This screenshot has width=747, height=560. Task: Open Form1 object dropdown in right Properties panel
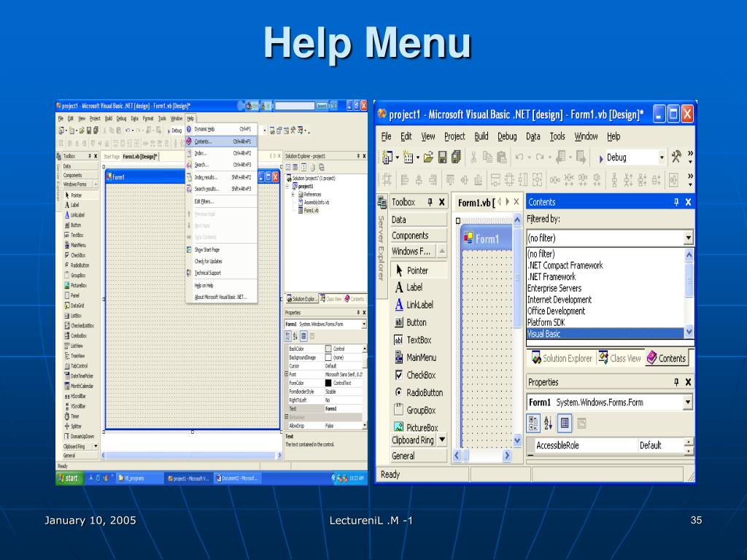pyautogui.click(x=688, y=402)
